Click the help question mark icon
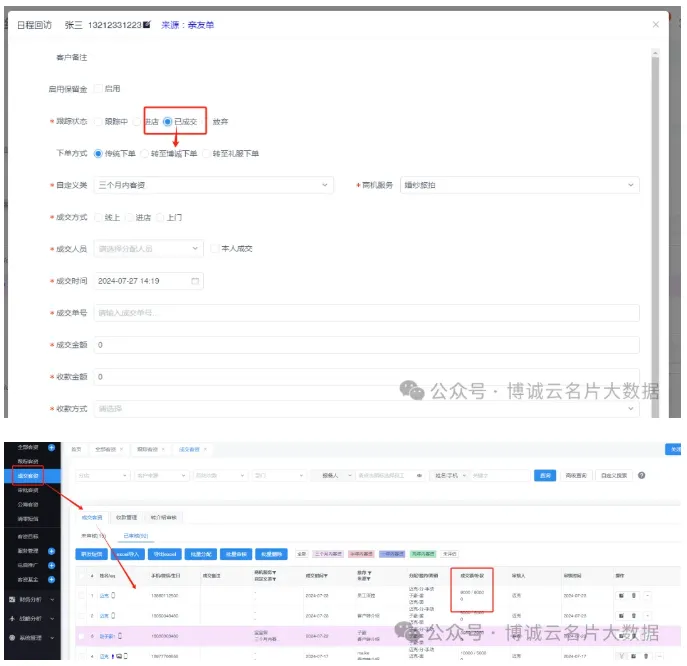 pos(641,476)
